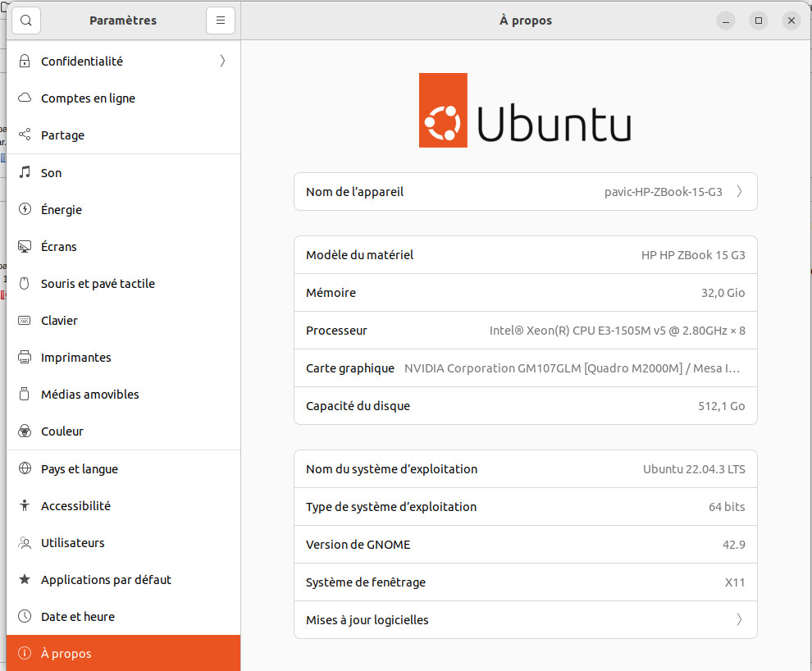This screenshot has height=671, width=812.
Task: Open the Mises à jour logicielles chevron
Action: point(739,620)
